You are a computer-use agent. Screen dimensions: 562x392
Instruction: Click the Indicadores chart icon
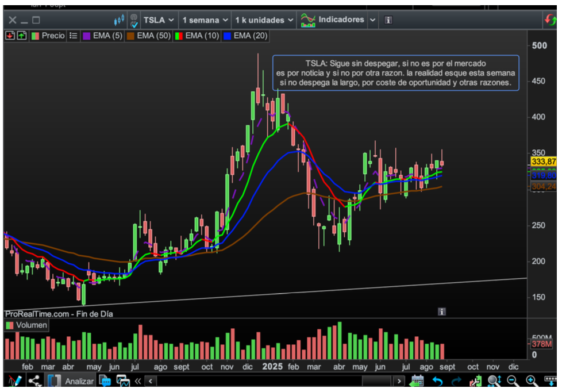pyautogui.click(x=309, y=20)
